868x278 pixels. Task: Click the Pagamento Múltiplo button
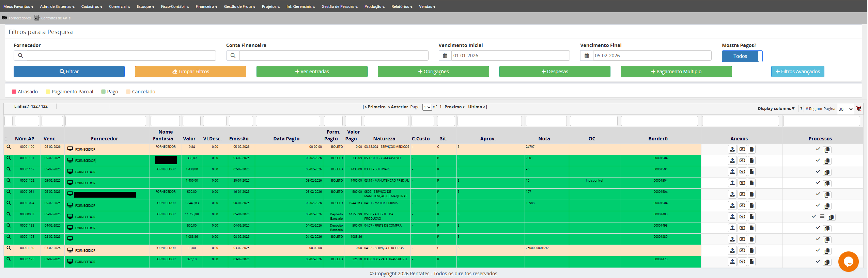[676, 72]
